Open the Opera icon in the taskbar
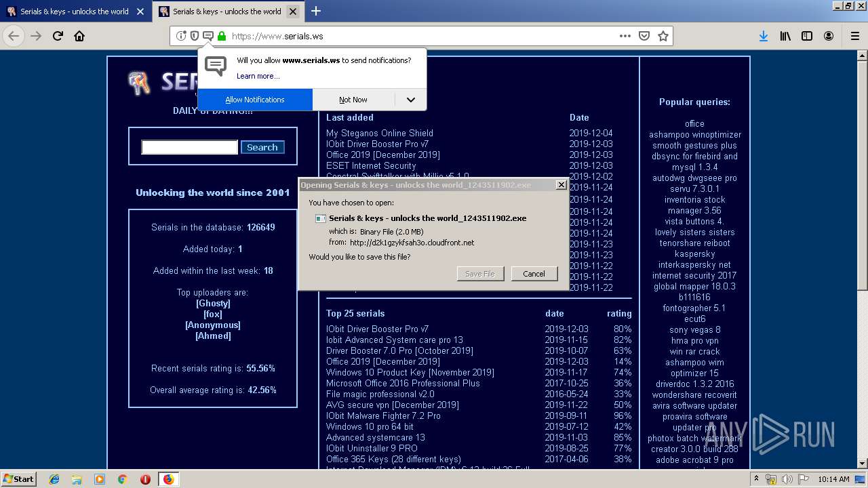868x488 pixels. click(145, 479)
